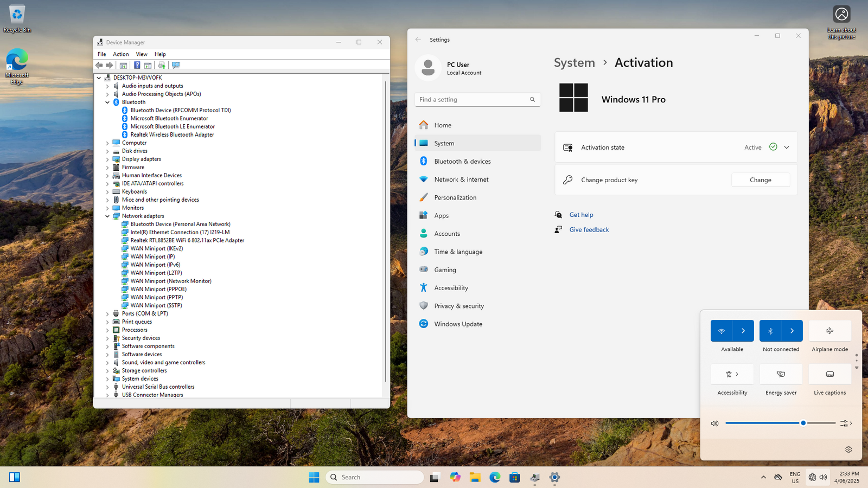Viewport: 868px width, 488px height.
Task: Collapse the Network adapters tree node
Action: 107,216
